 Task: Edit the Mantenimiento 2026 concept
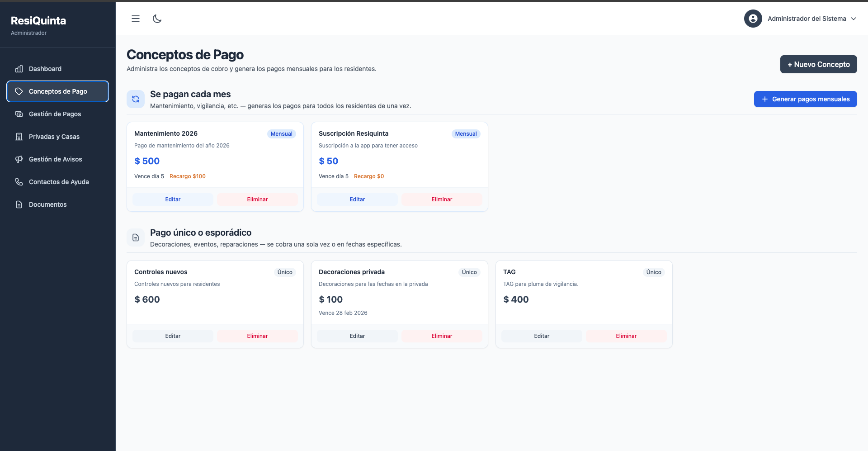pyautogui.click(x=173, y=199)
